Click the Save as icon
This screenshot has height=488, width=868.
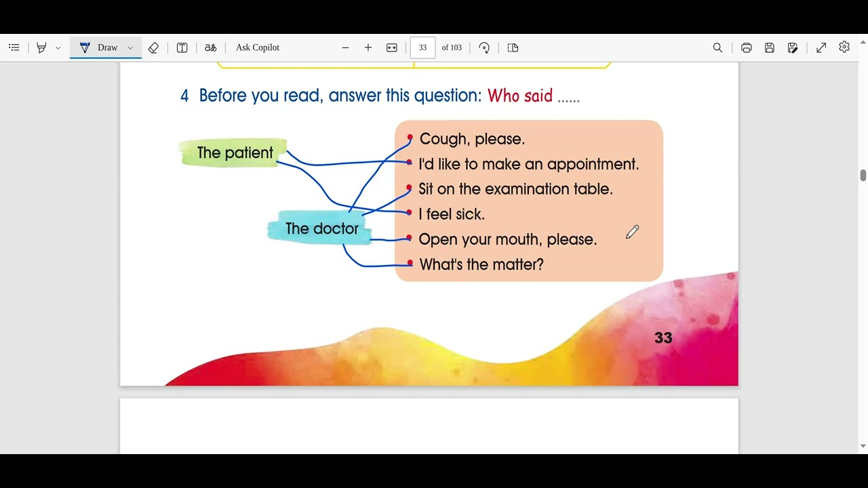[793, 47]
